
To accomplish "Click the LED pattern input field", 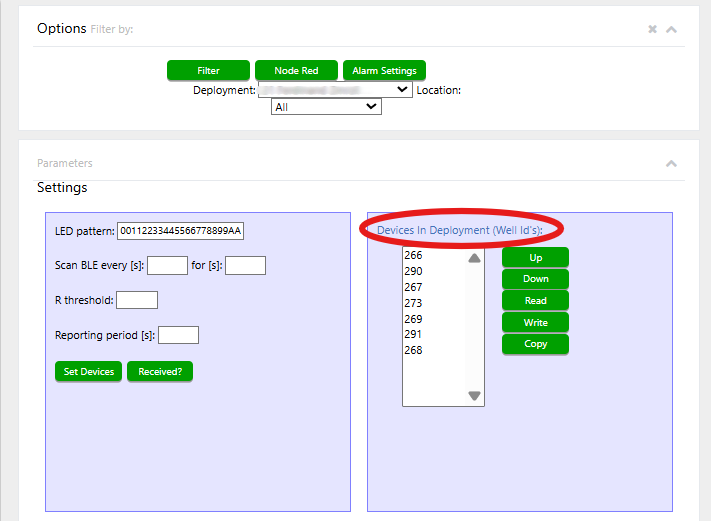I will [181, 231].
